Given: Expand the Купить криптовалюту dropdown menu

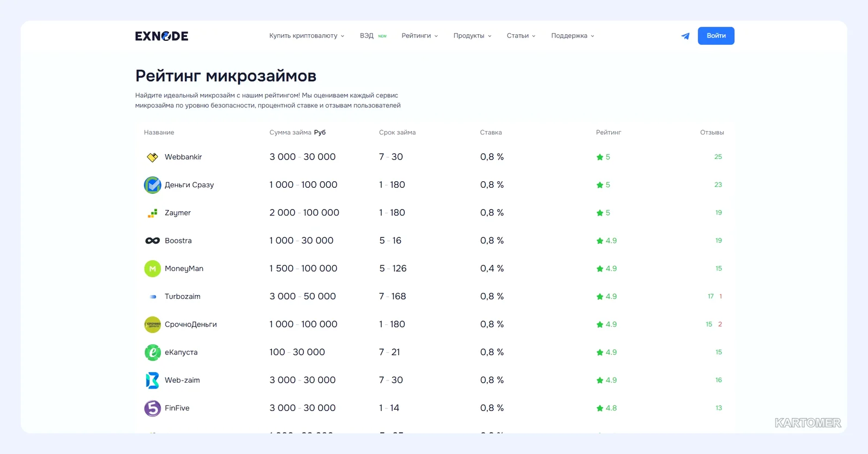Looking at the screenshot, I should point(307,36).
